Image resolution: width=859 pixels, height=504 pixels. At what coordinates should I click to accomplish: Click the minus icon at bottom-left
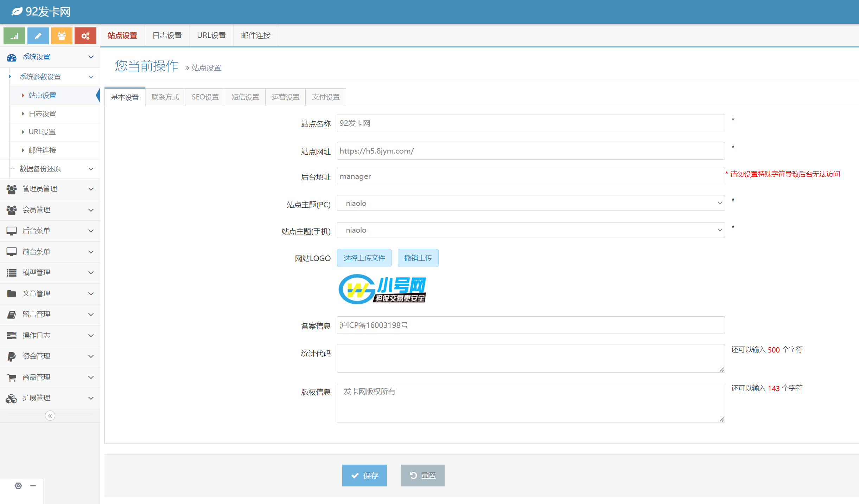33,486
